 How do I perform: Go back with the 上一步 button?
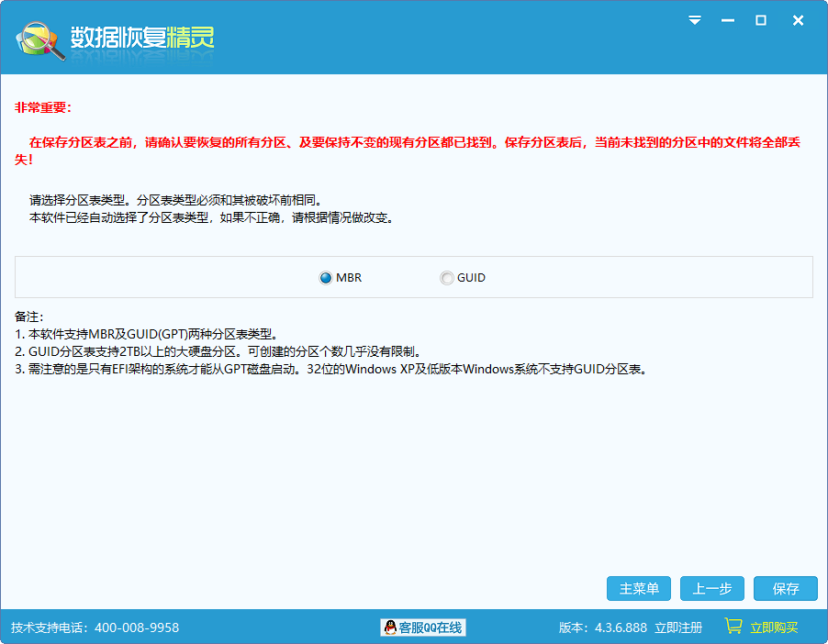click(x=711, y=589)
